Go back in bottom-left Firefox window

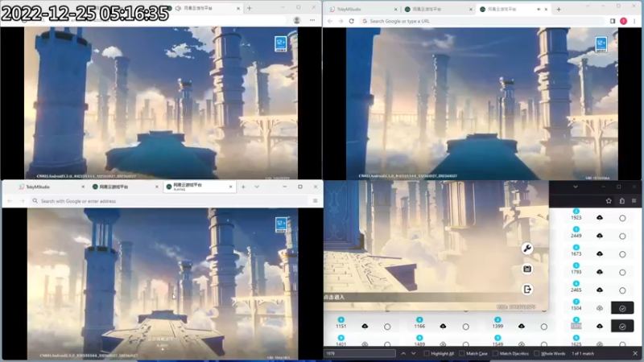coord(10,200)
